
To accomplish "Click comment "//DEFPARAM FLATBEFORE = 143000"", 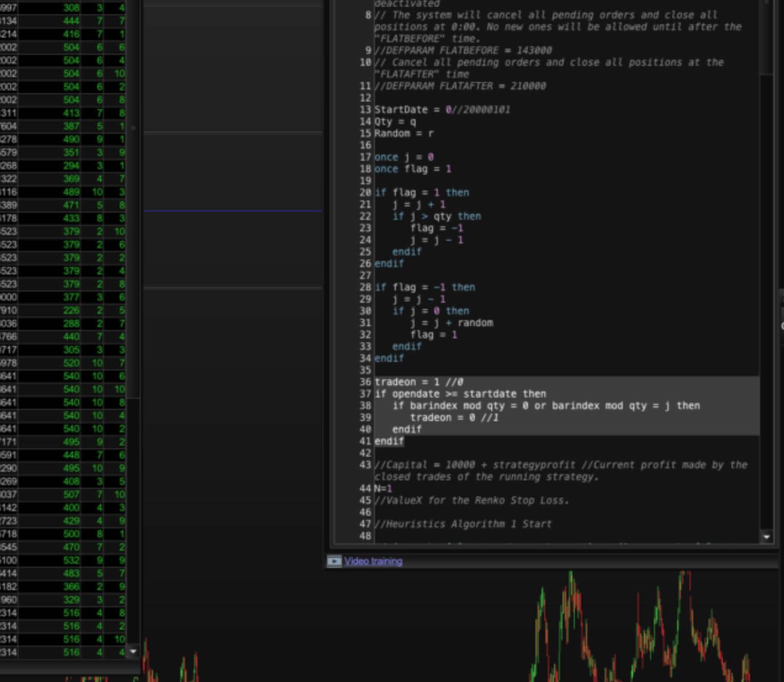I will click(463, 50).
